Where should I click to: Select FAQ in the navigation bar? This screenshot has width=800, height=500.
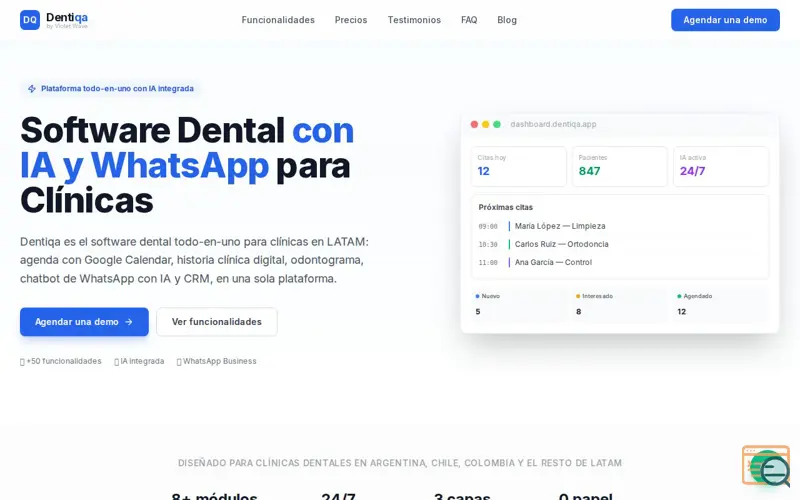pyautogui.click(x=469, y=20)
